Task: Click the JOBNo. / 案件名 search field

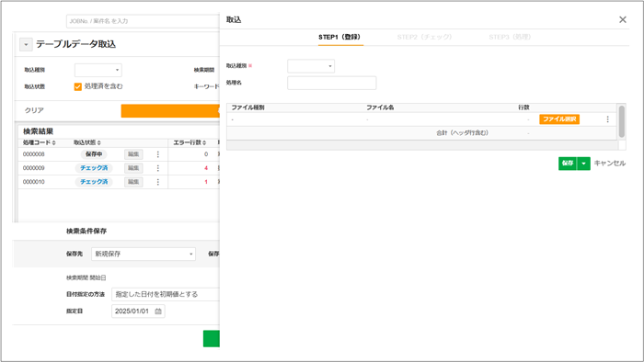Action: tap(143, 21)
